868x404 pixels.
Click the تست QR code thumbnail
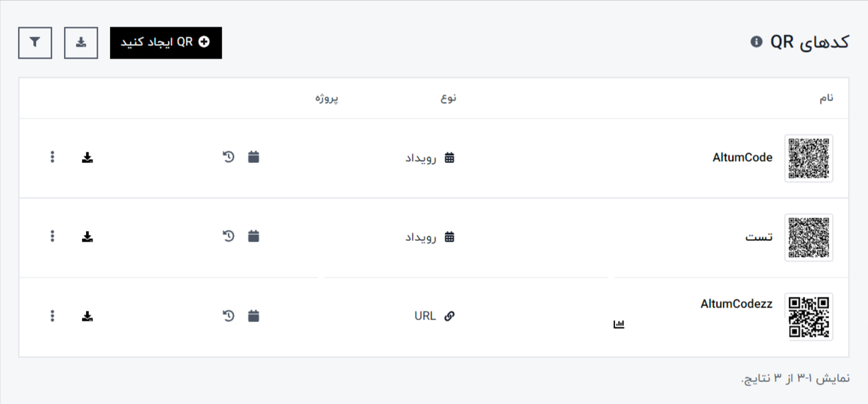pyautogui.click(x=809, y=237)
